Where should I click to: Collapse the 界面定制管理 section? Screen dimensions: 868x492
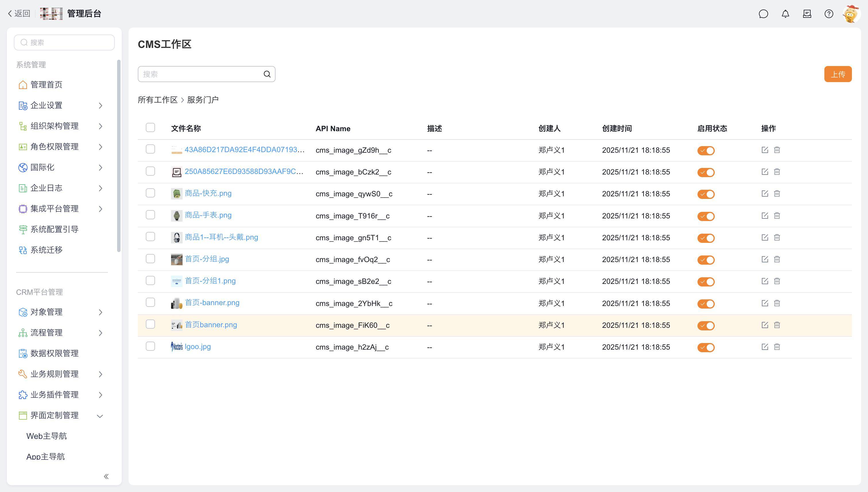click(100, 416)
